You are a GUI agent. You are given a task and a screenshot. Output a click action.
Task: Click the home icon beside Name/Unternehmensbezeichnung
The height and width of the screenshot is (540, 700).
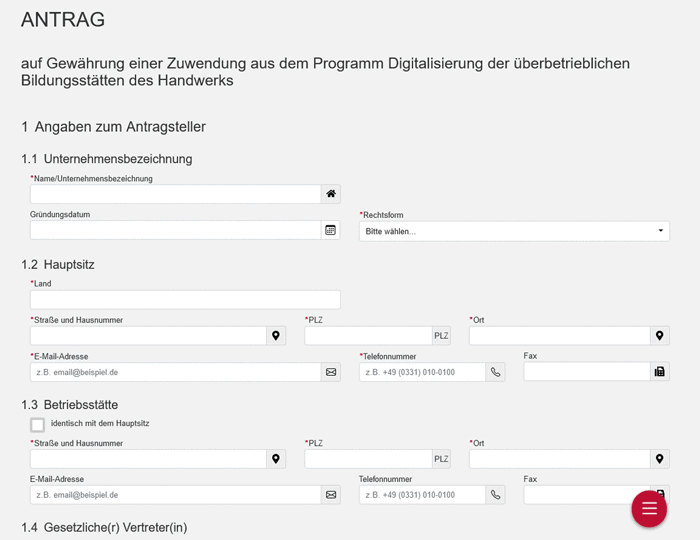click(x=331, y=194)
